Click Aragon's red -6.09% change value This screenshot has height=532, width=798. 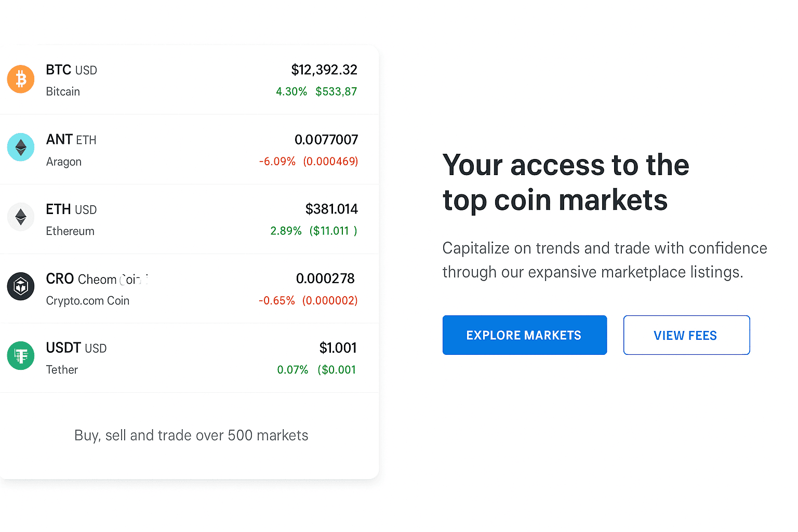click(277, 162)
